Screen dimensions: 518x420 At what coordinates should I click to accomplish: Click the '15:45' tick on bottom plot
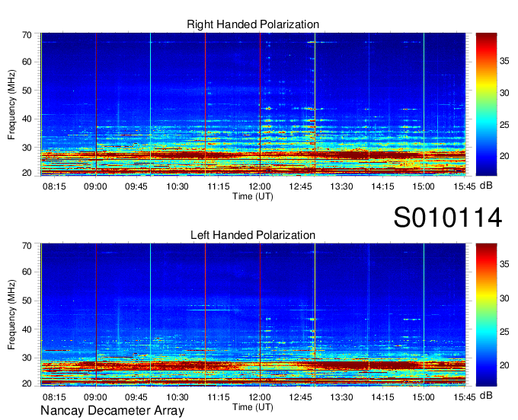(x=465, y=397)
